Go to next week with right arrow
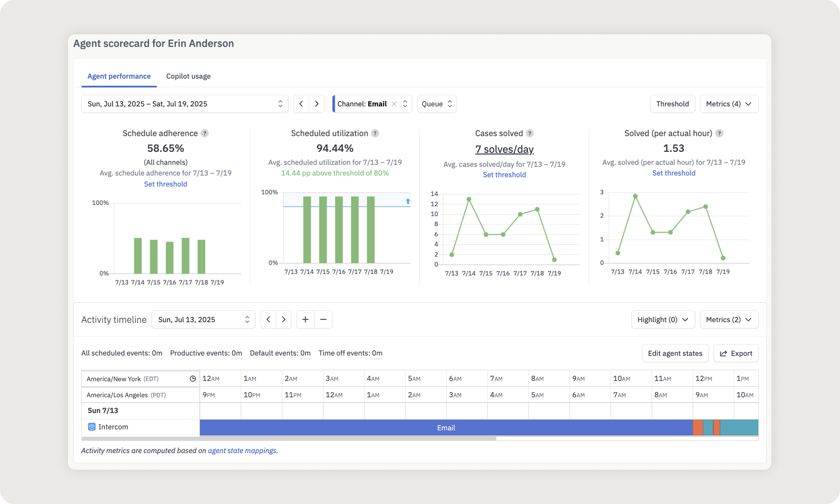 click(x=317, y=104)
